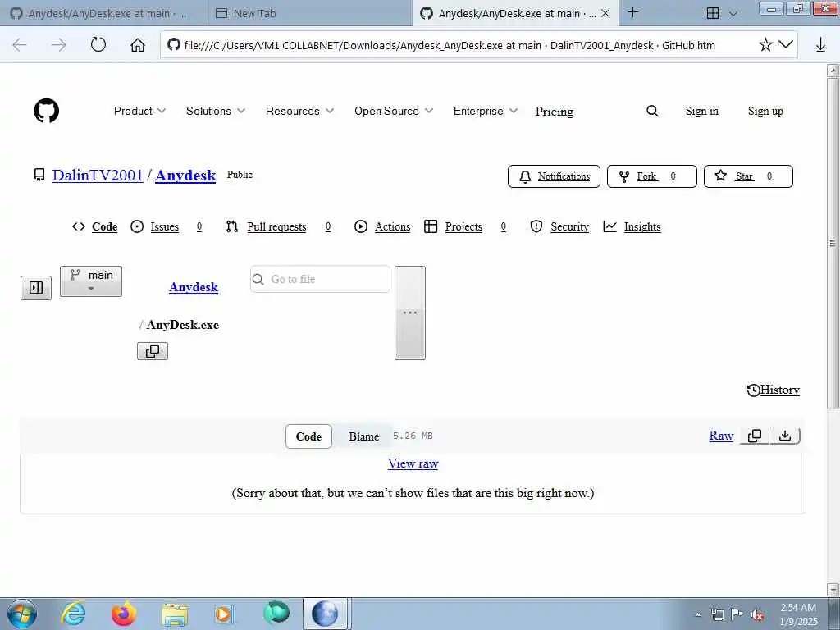Viewport: 840px width, 630px height.
Task: Open the main branch selector dropdown
Action: click(x=91, y=281)
